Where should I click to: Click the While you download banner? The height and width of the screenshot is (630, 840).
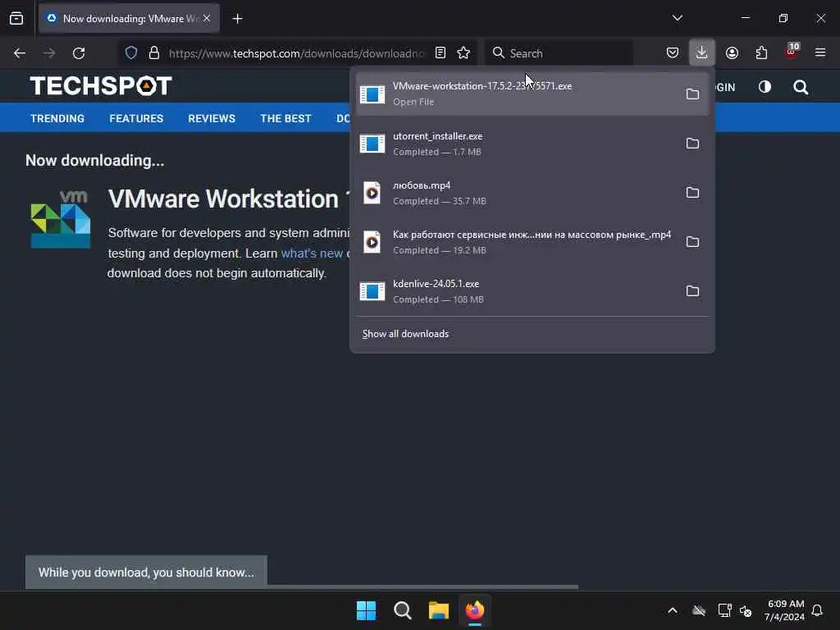[x=146, y=572]
